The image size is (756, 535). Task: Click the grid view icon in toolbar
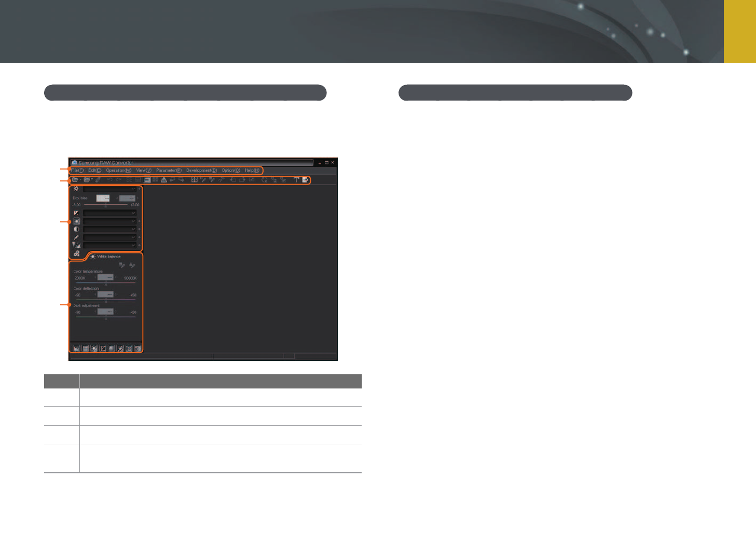pyautogui.click(x=194, y=180)
